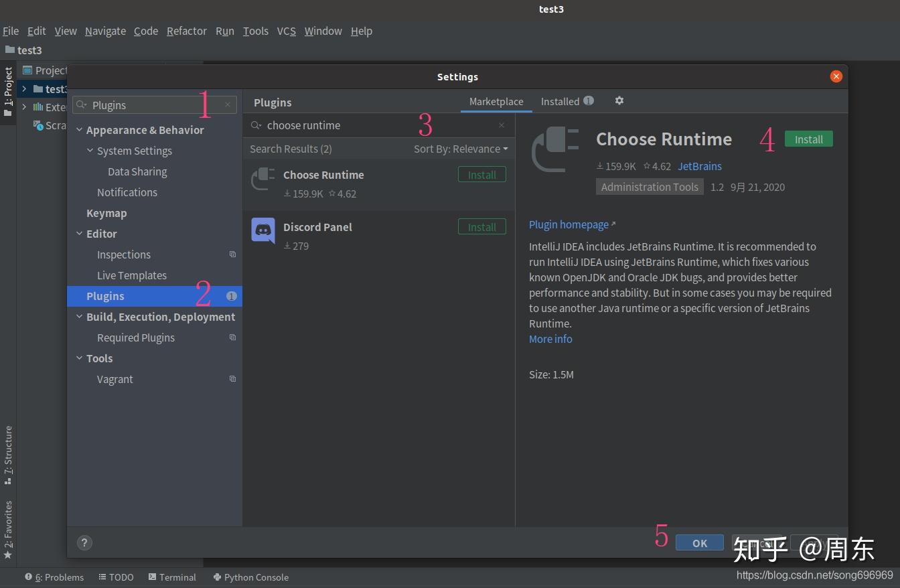
Task: Open the VCS menu
Action: [287, 31]
